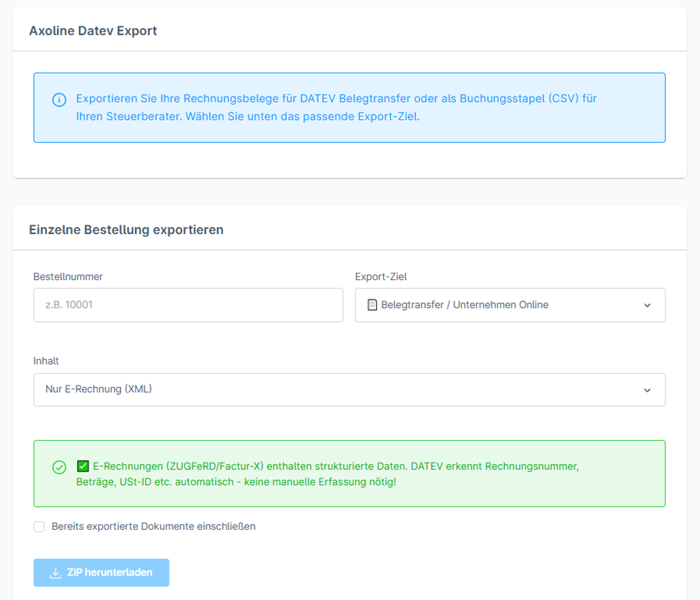700x600 pixels.
Task: Focus the Bestellnummer input field
Action: [x=188, y=305]
